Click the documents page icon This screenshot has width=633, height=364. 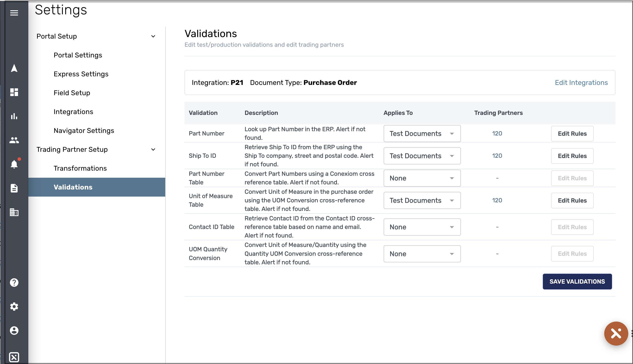click(x=14, y=188)
